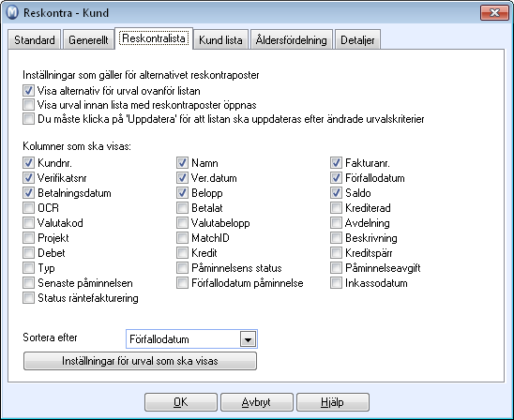The height and width of the screenshot is (420, 514).
Task: Switch to the Kund lista tab
Action: coord(220,40)
